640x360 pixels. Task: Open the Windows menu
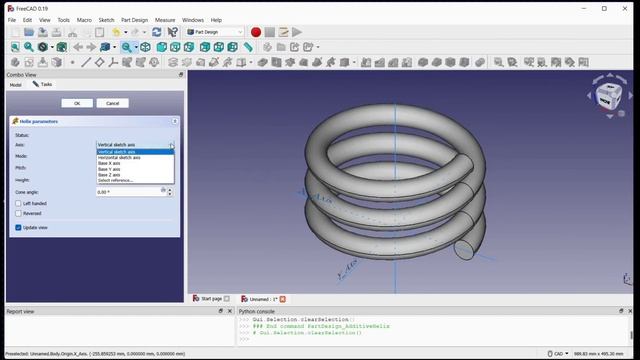point(193,20)
